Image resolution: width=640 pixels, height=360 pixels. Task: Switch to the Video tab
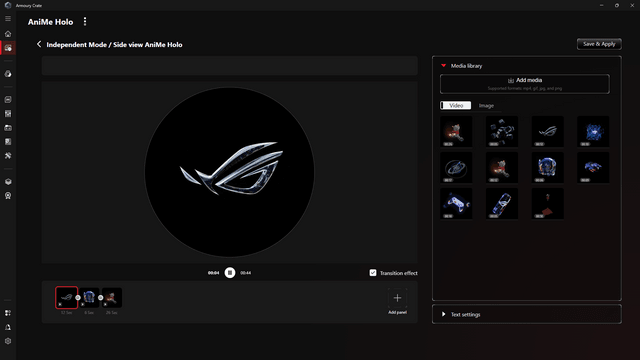pyautogui.click(x=456, y=105)
